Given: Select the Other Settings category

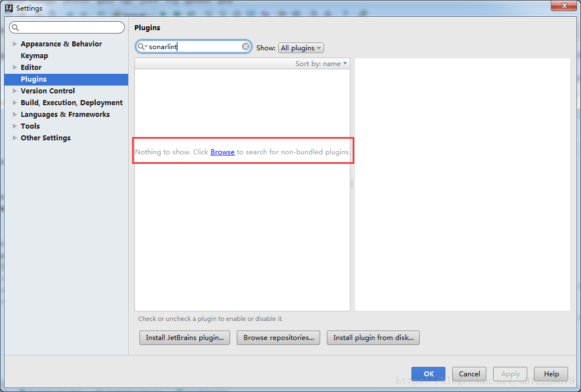Looking at the screenshot, I should (45, 138).
